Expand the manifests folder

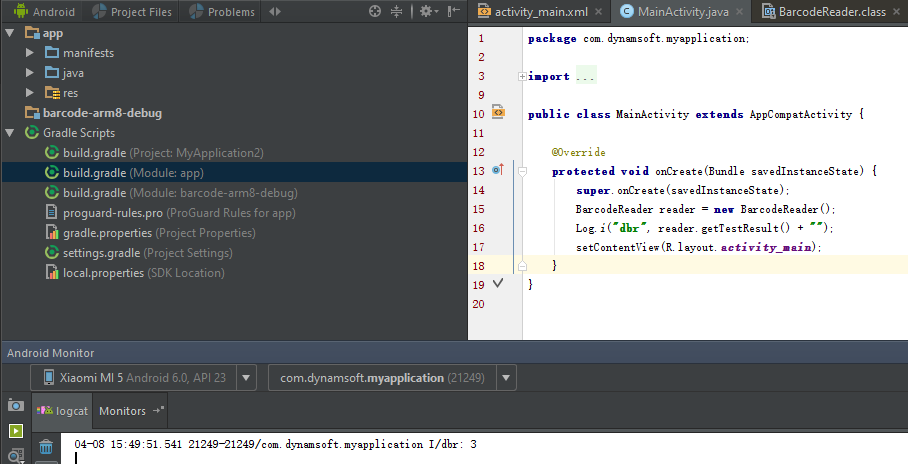[30, 52]
